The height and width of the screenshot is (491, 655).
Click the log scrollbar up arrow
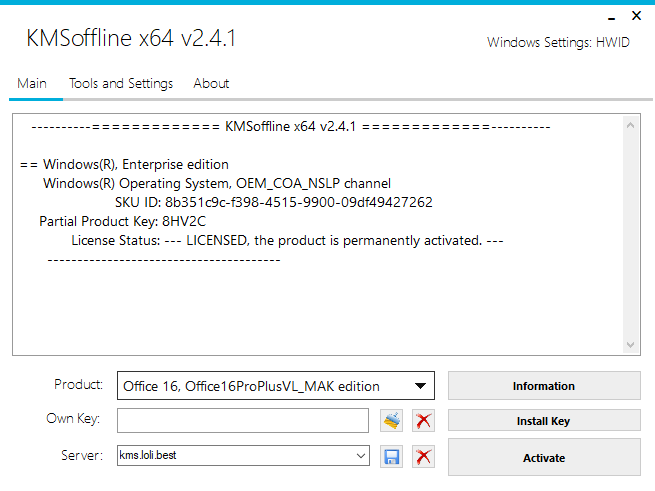tap(631, 125)
